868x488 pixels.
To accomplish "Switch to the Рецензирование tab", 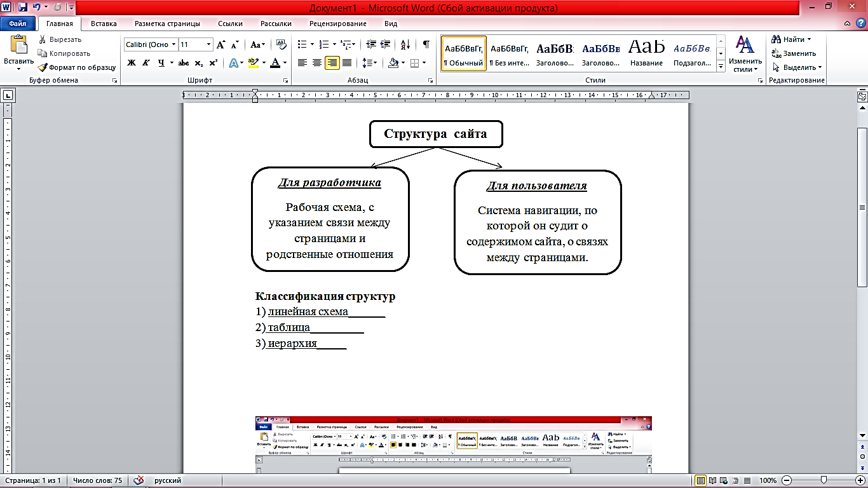I will 338,24.
